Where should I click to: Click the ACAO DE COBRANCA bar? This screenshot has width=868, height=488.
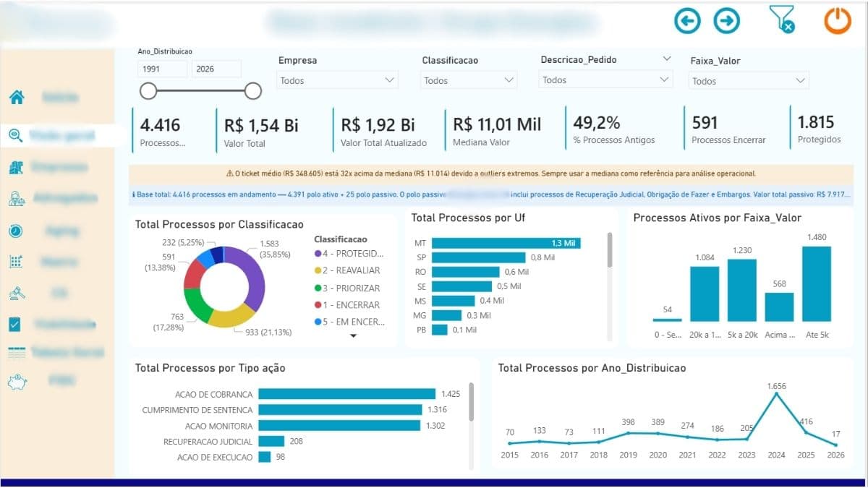pos(347,394)
